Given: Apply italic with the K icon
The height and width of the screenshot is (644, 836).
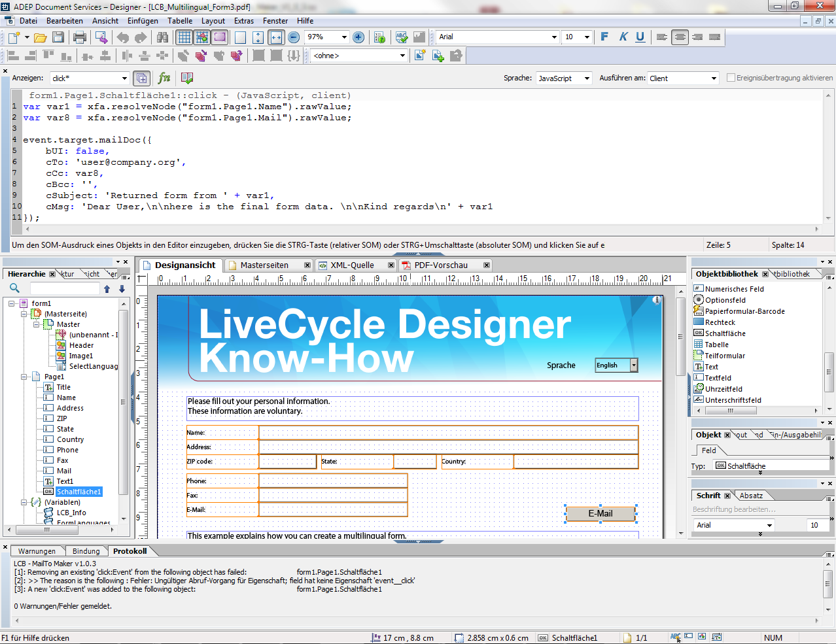Looking at the screenshot, I should pos(623,37).
